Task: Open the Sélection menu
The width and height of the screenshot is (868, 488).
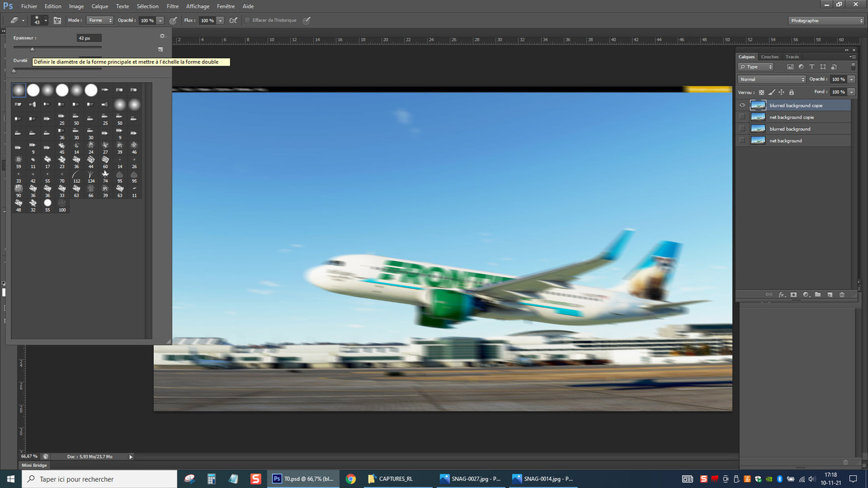Action: 148,6
